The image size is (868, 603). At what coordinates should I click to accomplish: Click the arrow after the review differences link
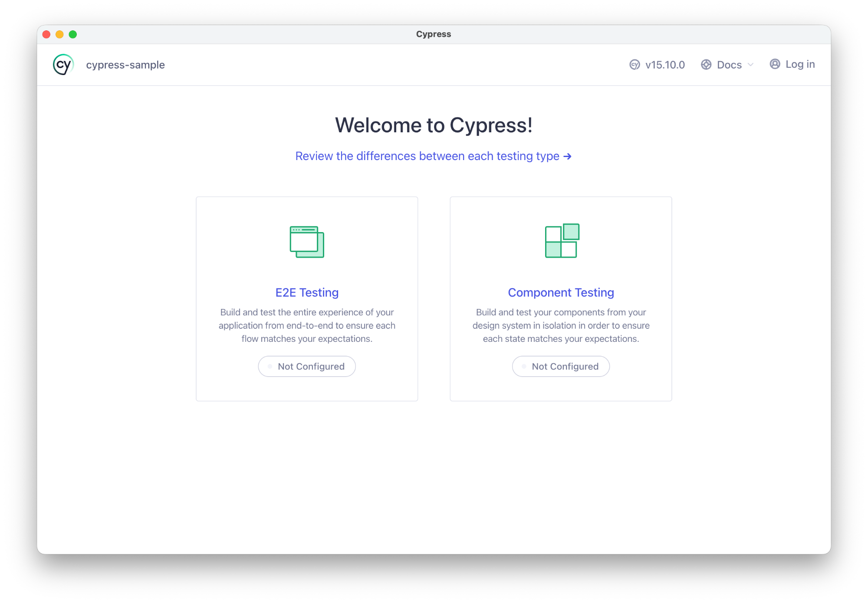(567, 156)
